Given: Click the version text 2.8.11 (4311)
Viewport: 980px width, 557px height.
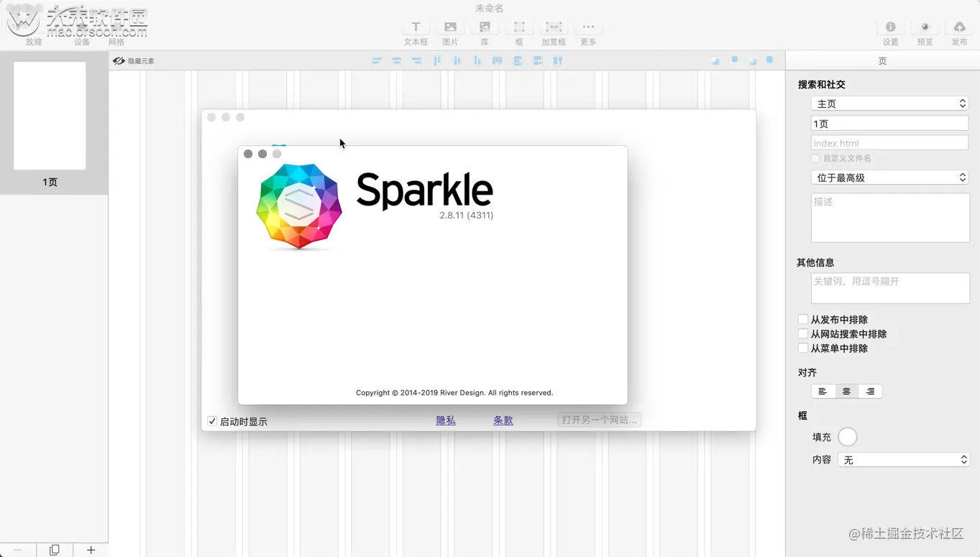Looking at the screenshot, I should pos(467,215).
